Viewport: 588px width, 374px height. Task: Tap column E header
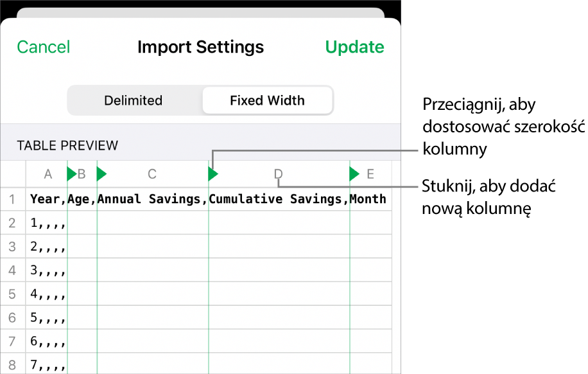pos(370,174)
